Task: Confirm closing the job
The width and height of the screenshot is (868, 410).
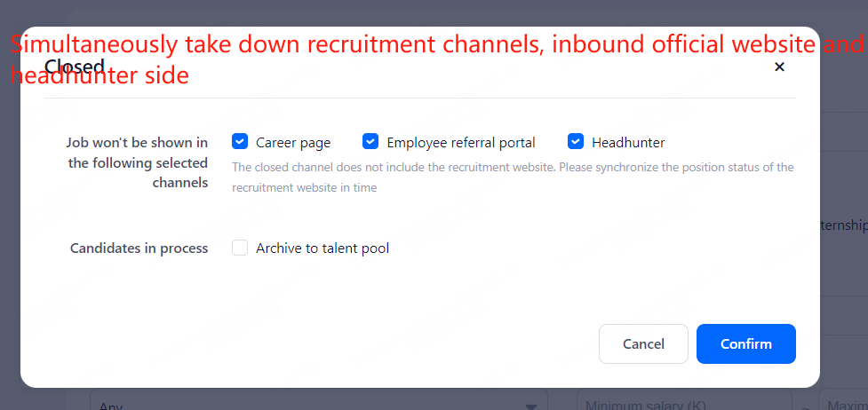Action: tap(745, 343)
